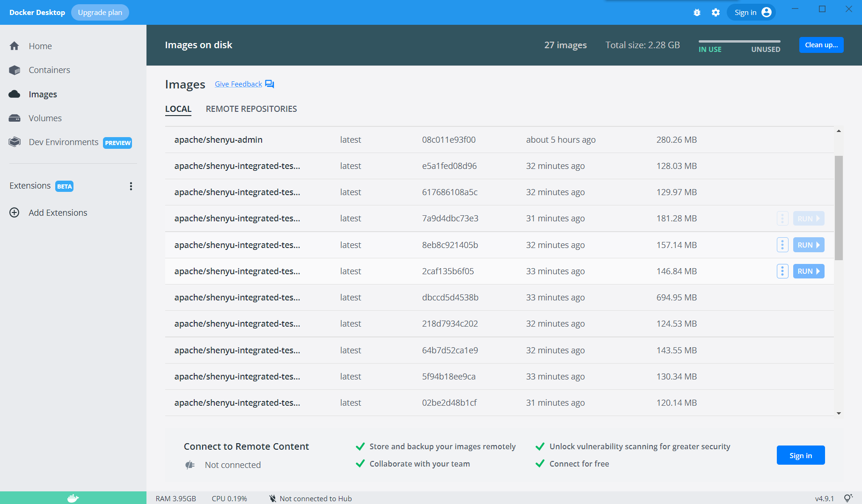Switch to the LOCAL tab
This screenshot has height=504, width=862.
point(178,109)
